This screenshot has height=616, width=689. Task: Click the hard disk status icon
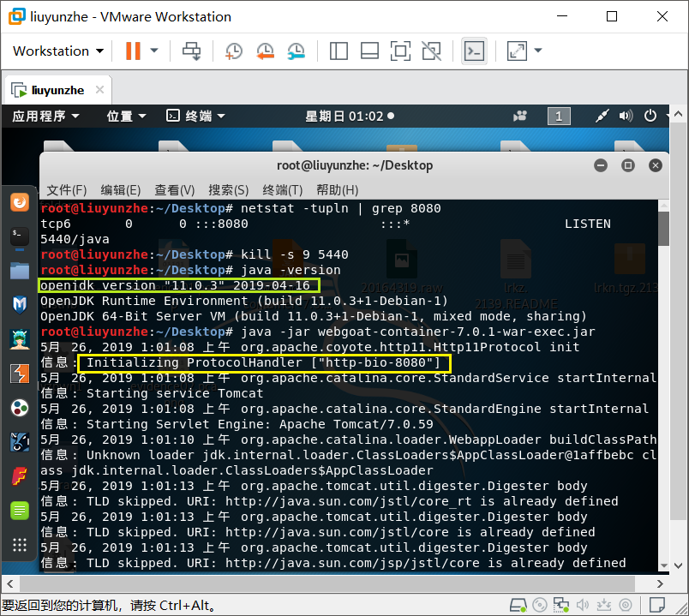tap(518, 606)
